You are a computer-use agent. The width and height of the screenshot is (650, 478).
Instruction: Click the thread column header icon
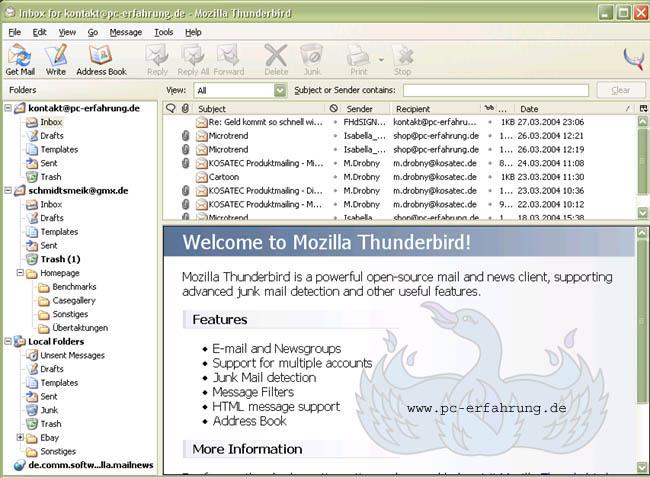coord(170,109)
